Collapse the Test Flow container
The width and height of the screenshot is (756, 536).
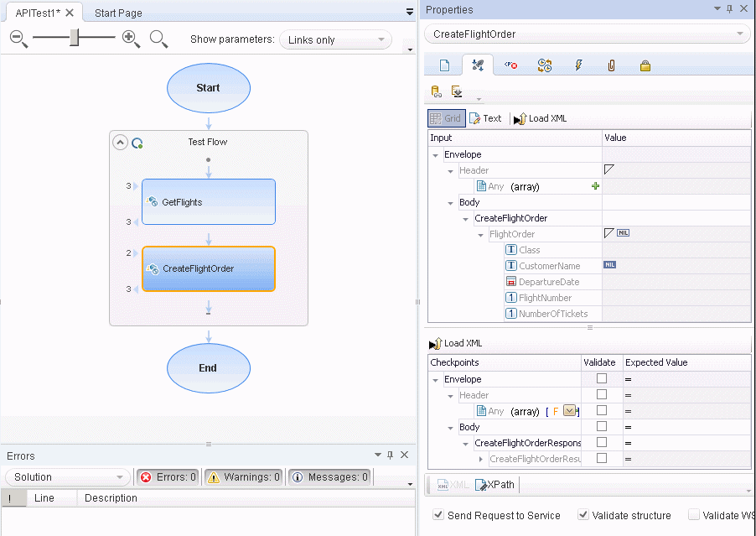pyautogui.click(x=120, y=143)
